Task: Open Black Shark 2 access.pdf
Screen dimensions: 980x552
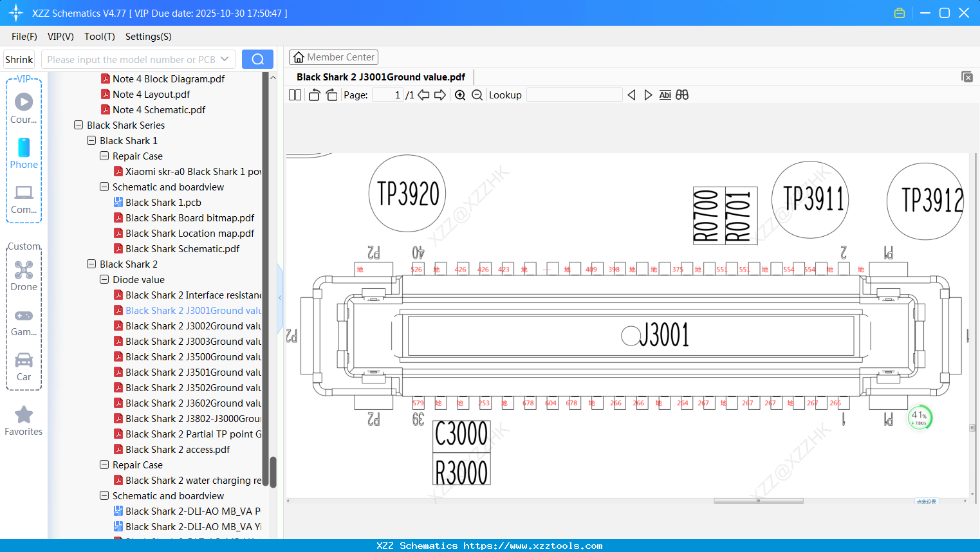Action: click(178, 450)
